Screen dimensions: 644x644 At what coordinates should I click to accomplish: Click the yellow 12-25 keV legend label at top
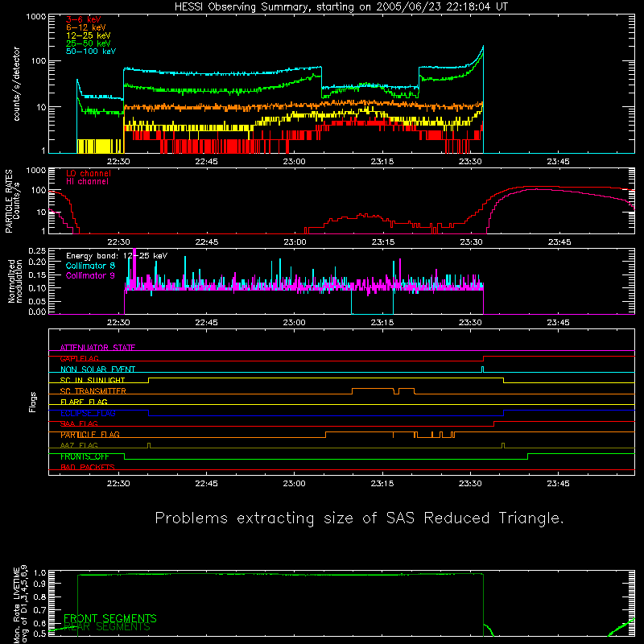(x=88, y=35)
